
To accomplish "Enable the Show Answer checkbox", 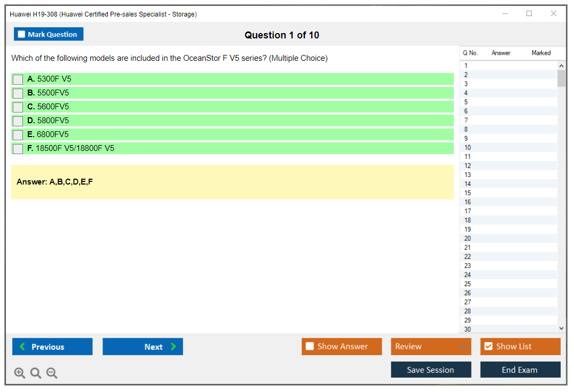I will click(310, 347).
